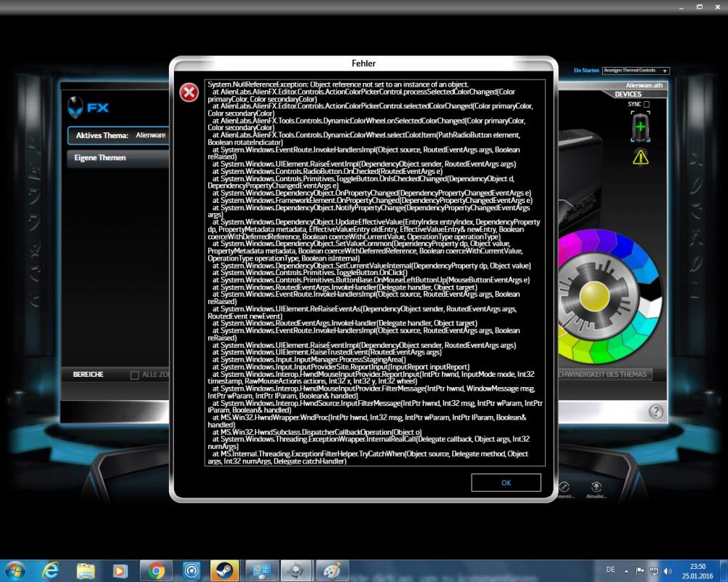Toggle the ALLE ZONEN checkbox in Bereiche
This screenshot has width=728, height=582.
coord(135,375)
